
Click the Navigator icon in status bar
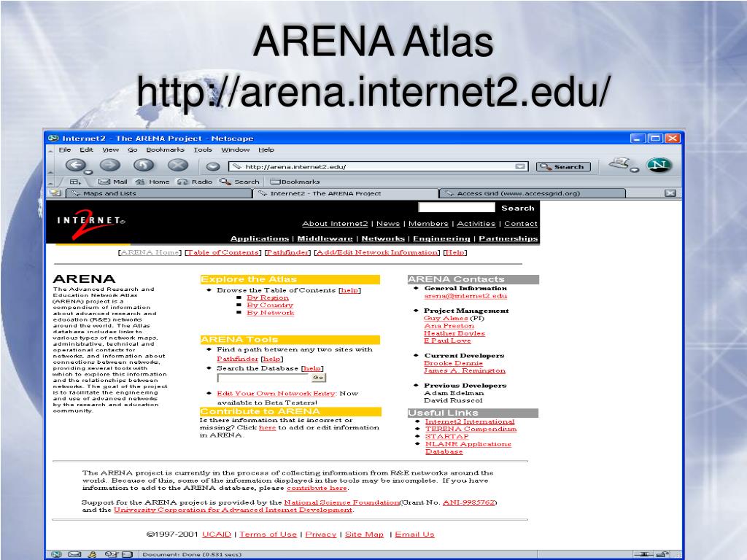coord(56,554)
